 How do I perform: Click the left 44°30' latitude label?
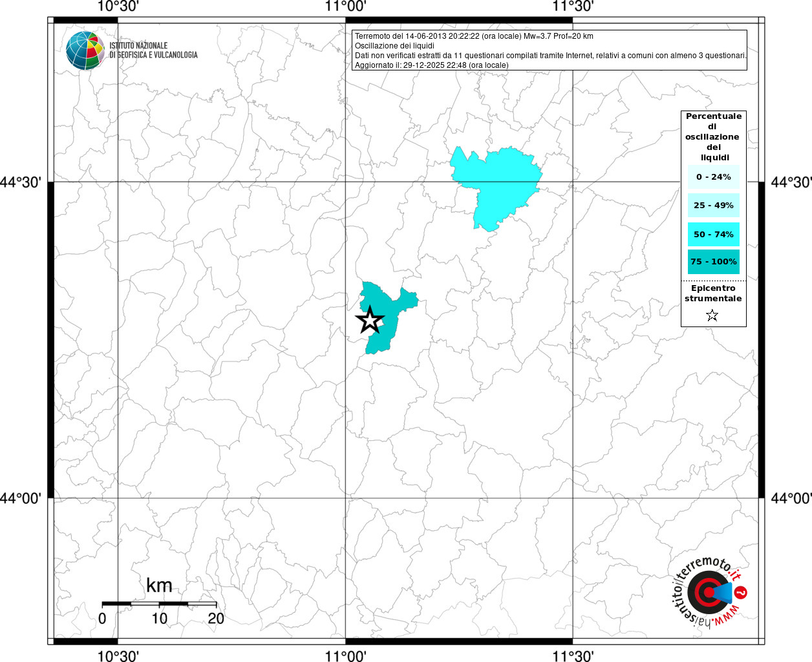click(x=21, y=182)
